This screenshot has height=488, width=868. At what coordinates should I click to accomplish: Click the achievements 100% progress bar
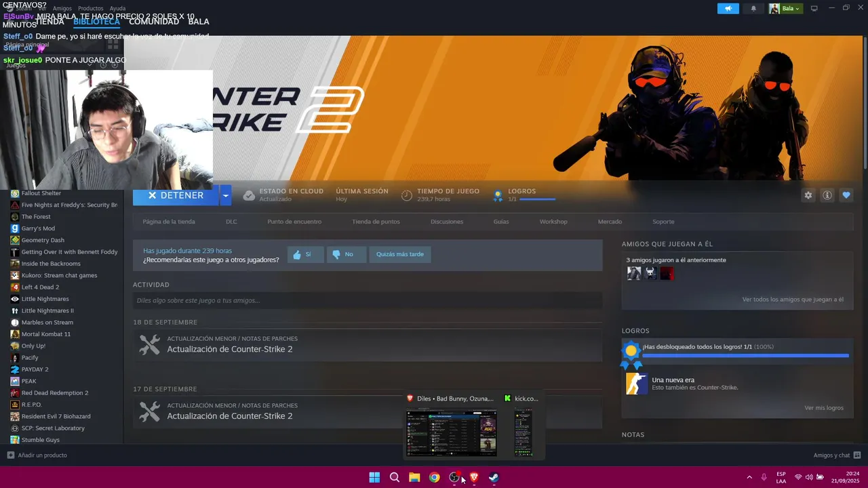point(745,355)
